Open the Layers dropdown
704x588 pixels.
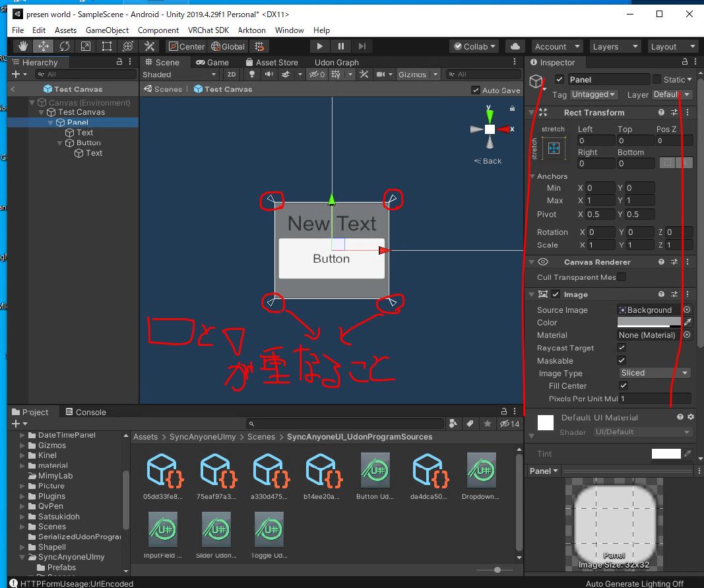click(x=614, y=46)
